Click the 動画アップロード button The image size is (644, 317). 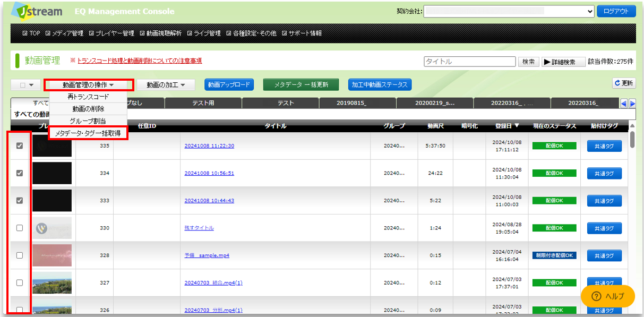229,84
